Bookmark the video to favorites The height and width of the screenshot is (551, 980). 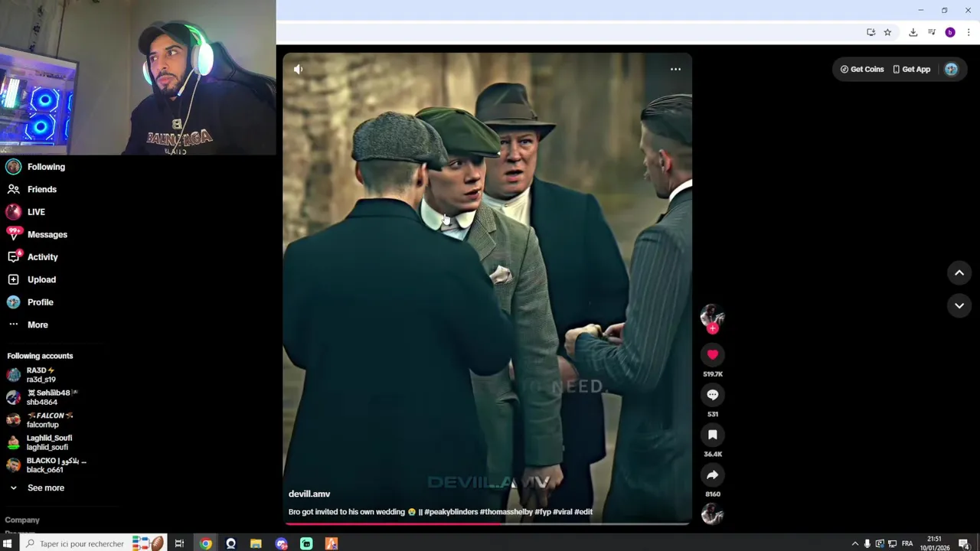click(713, 435)
